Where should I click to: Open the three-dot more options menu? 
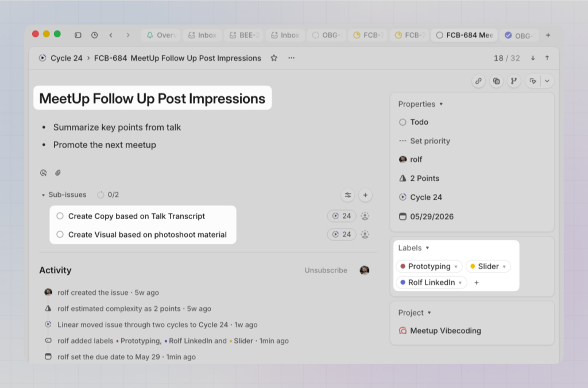tap(291, 58)
